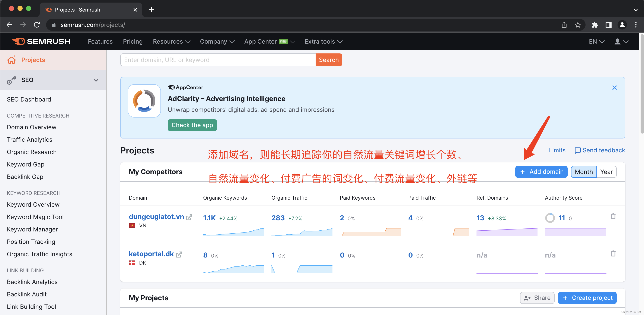Delete ketoportal.dk row with trash icon

pos(613,254)
